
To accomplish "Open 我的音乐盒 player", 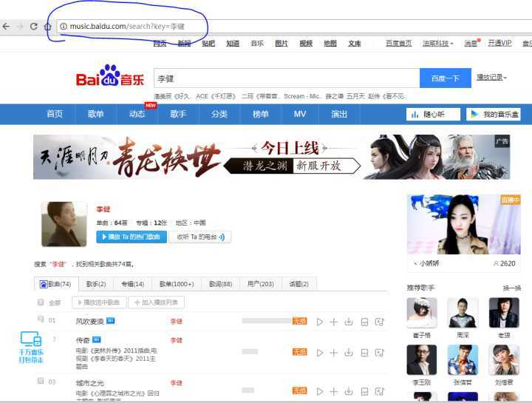I will click(494, 115).
